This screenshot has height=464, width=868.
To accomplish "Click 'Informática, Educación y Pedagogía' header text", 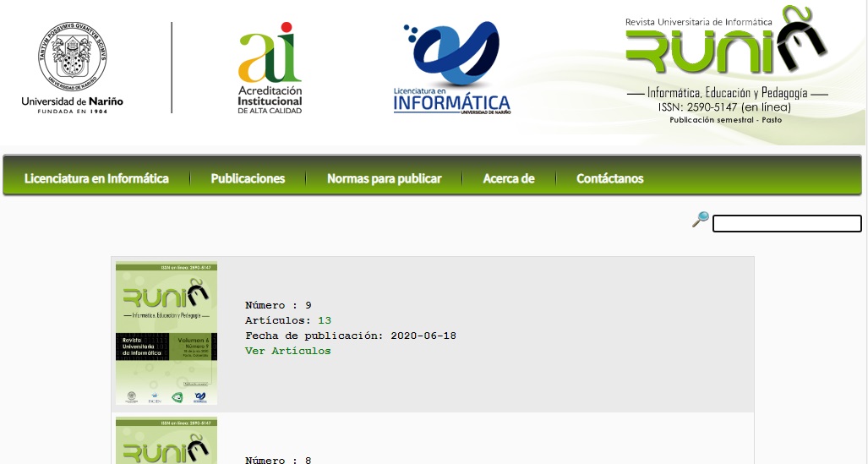I will 728,92.
